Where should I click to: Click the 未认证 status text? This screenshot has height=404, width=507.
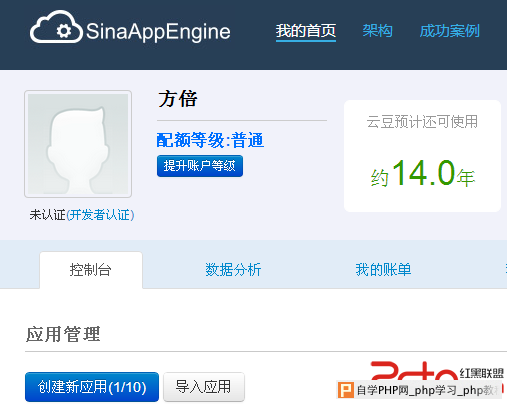[47, 215]
